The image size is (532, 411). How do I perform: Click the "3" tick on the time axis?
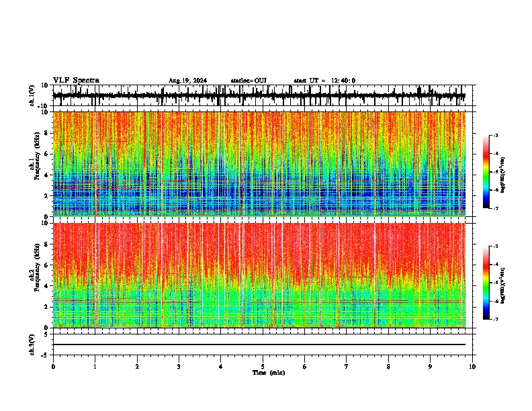(179, 367)
